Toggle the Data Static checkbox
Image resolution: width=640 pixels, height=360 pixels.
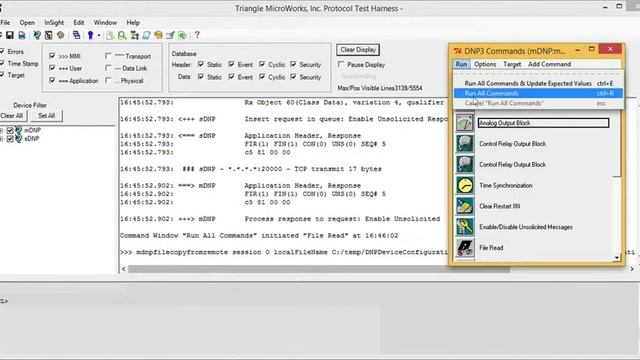[x=201, y=76]
